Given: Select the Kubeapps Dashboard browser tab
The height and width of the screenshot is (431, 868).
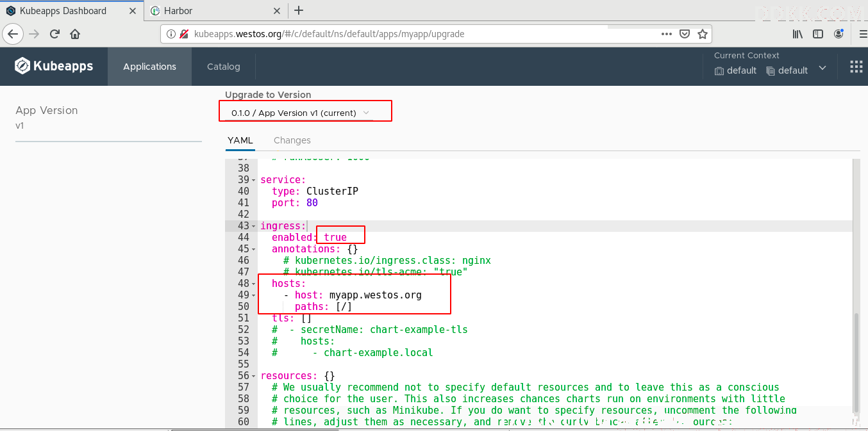Looking at the screenshot, I should (72, 10).
